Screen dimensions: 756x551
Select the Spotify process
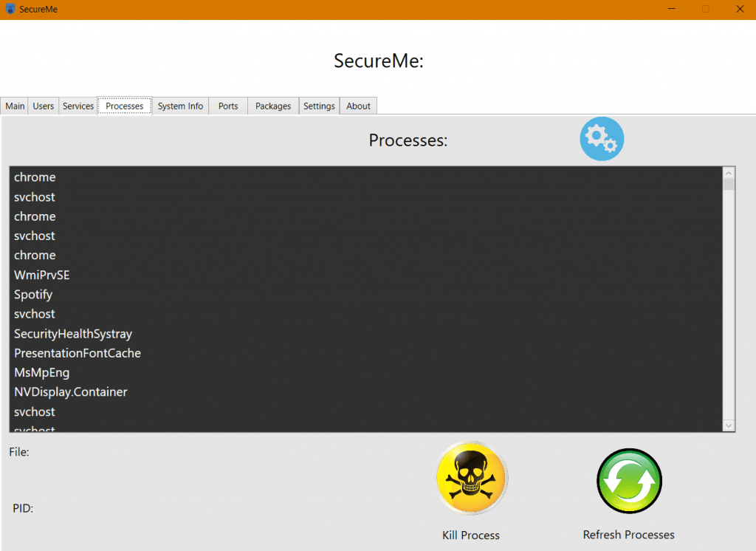tap(365, 294)
